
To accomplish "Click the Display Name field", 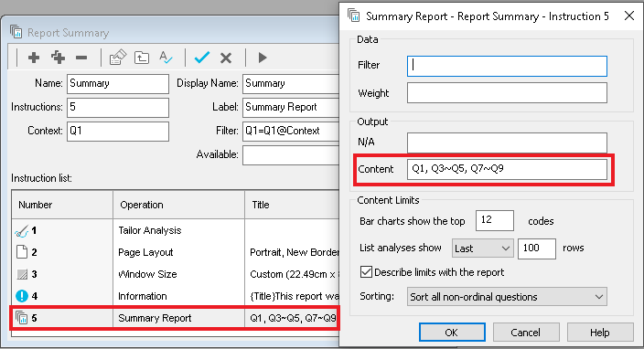I will click(291, 84).
